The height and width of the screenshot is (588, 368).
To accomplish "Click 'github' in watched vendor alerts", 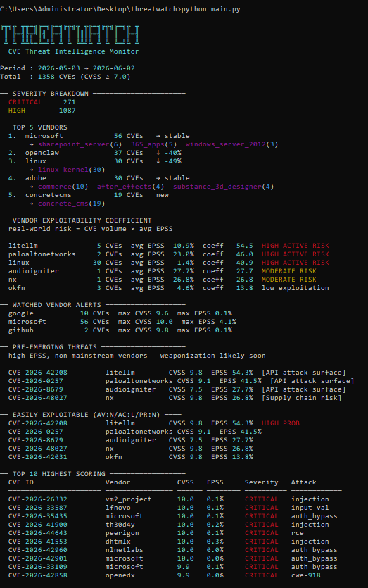I will point(21,330).
